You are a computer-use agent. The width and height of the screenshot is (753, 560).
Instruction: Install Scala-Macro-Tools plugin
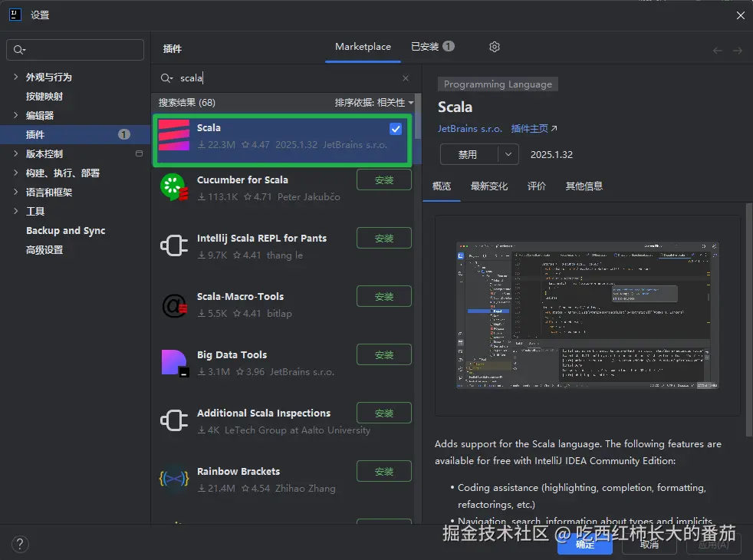[383, 296]
